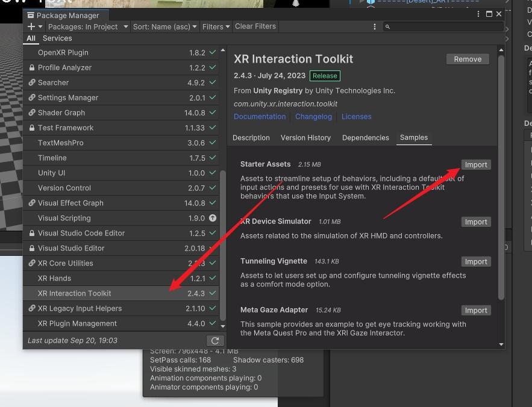
Task: Switch to Description tab
Action: 251,138
